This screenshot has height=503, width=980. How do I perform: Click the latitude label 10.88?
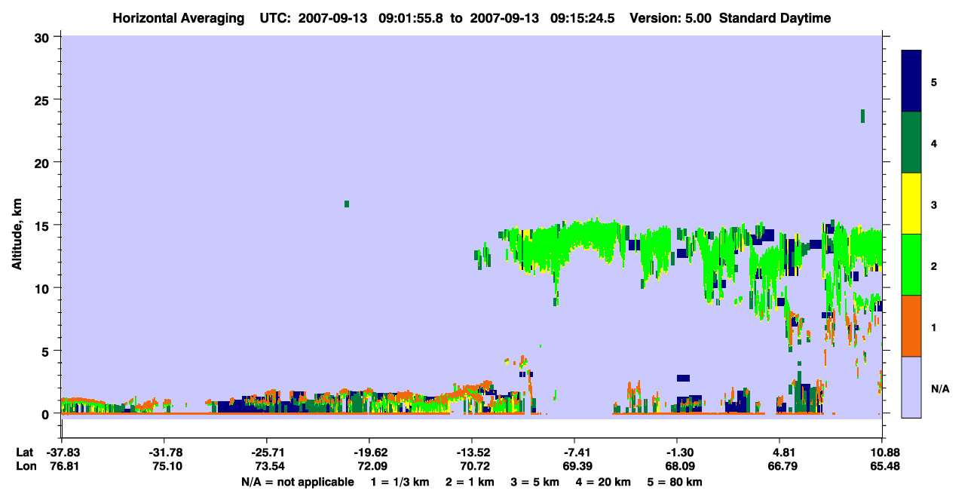coord(881,452)
